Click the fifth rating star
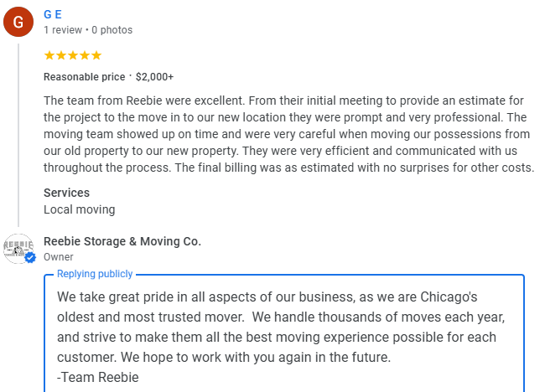 click(96, 55)
